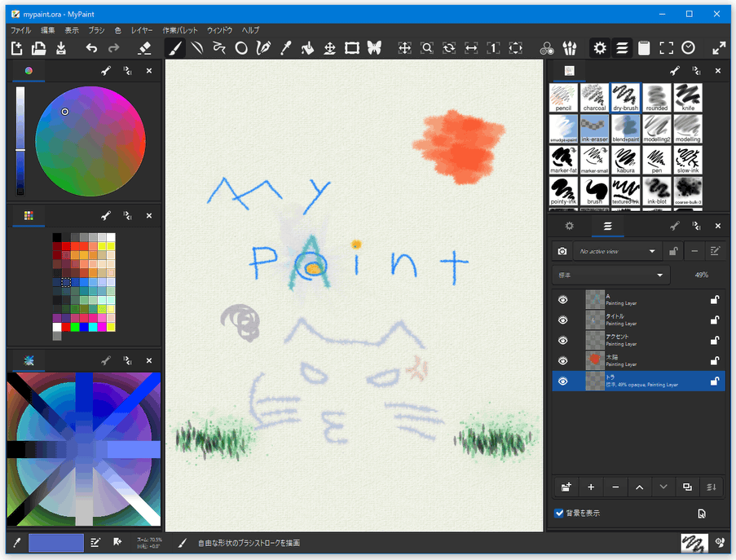
Task: Open the ファイル menu
Action: (x=20, y=30)
